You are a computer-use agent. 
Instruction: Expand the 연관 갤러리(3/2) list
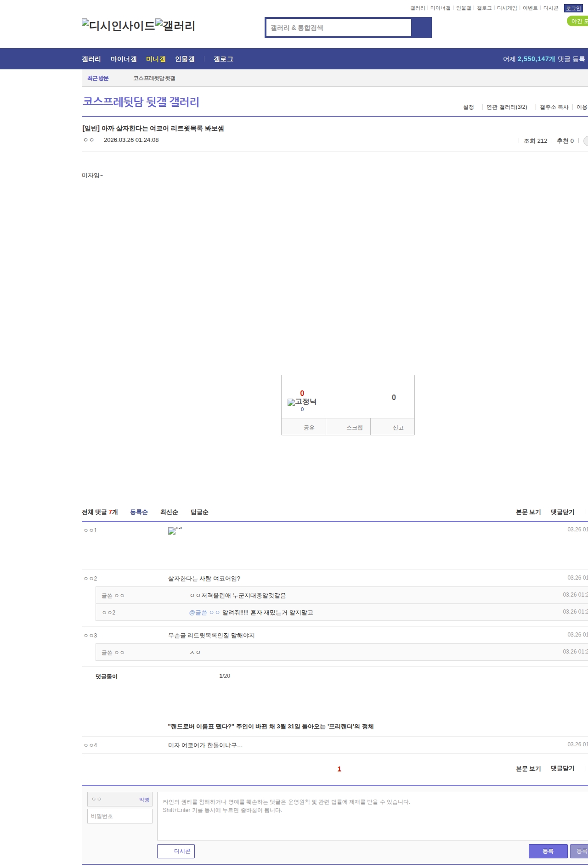[x=507, y=107]
